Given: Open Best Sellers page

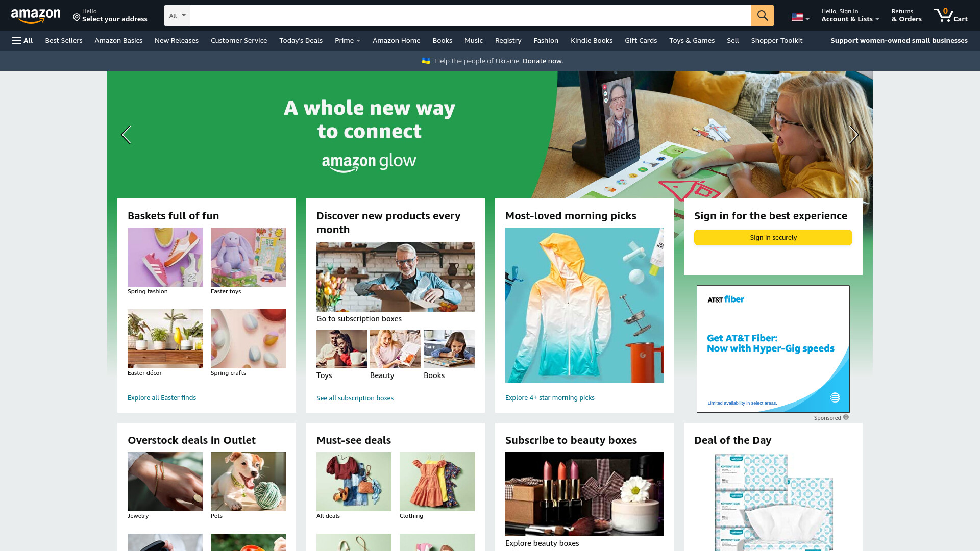Looking at the screenshot, I should click(64, 40).
